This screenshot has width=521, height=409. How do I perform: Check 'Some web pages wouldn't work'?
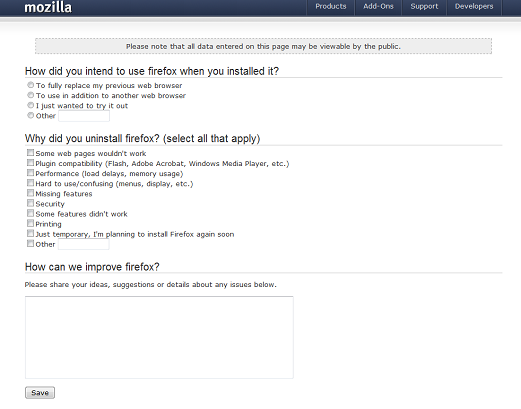tap(30, 153)
